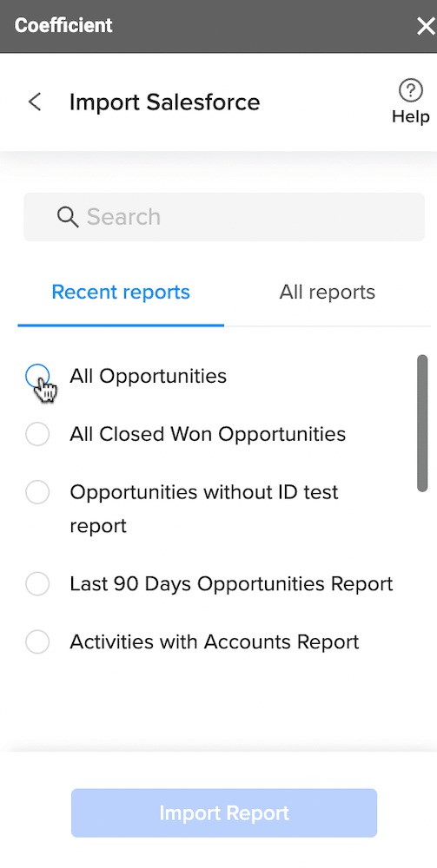Select the All Opportunities radio button
The image size is (437, 868).
pos(37,377)
